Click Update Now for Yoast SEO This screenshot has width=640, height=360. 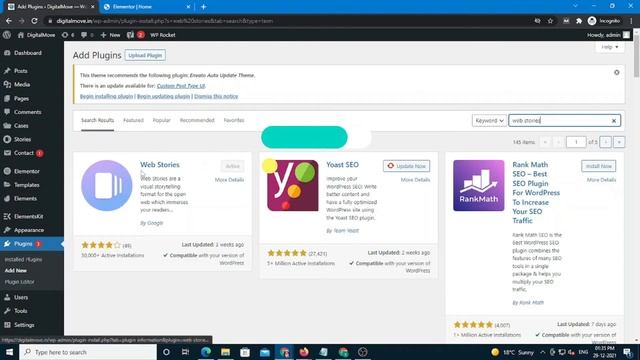pyautogui.click(x=407, y=166)
